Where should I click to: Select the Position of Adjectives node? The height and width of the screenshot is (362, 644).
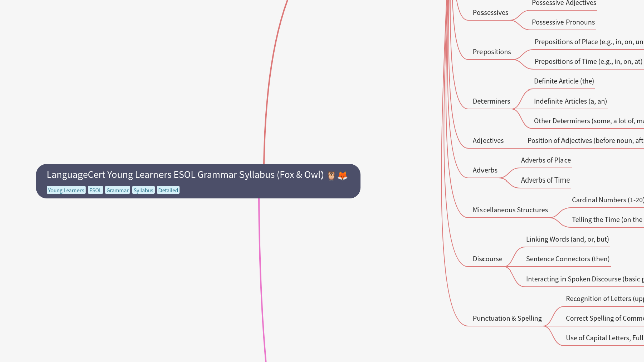click(x=586, y=141)
